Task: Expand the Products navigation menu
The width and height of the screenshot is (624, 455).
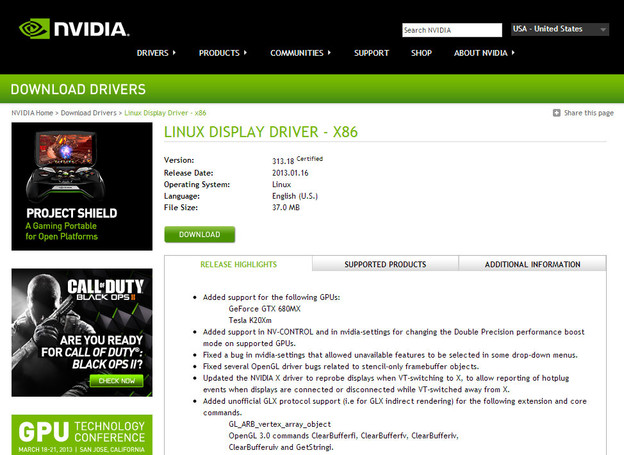Action: pyautogui.click(x=222, y=52)
